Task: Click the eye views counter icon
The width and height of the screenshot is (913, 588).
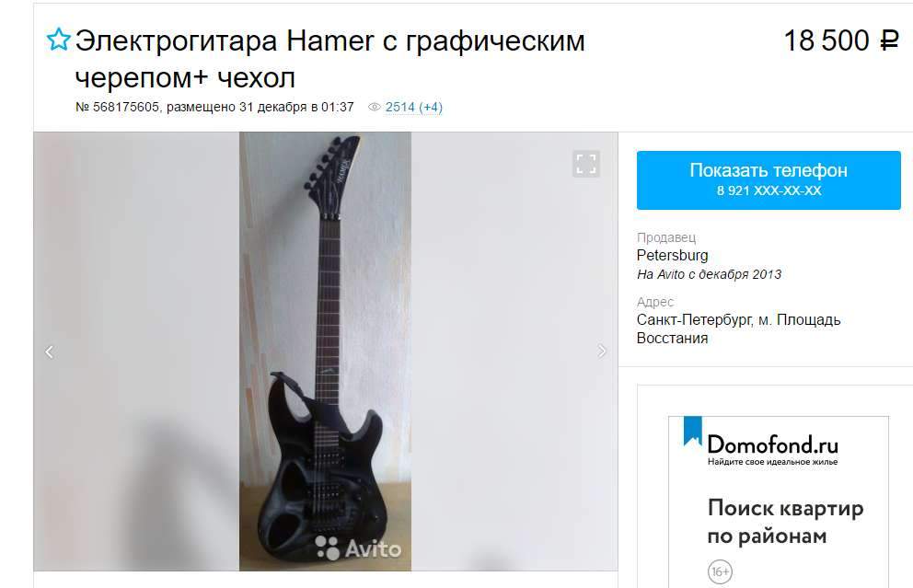Action: pyautogui.click(x=375, y=107)
